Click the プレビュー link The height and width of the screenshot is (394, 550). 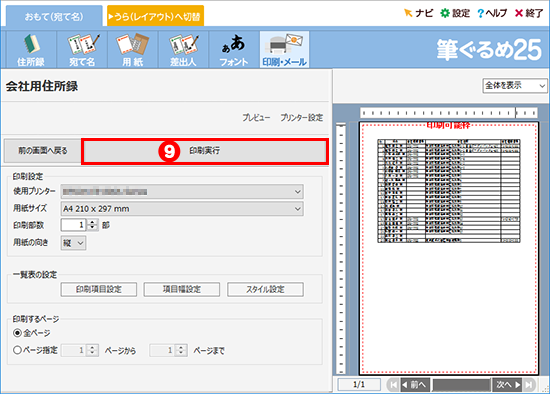(x=256, y=118)
